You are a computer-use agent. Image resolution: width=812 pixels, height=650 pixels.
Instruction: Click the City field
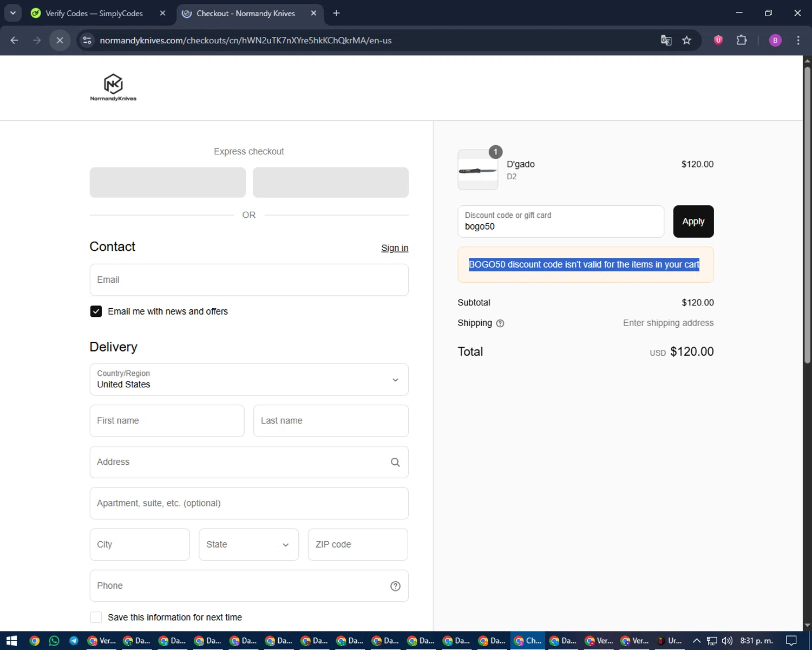tap(140, 544)
